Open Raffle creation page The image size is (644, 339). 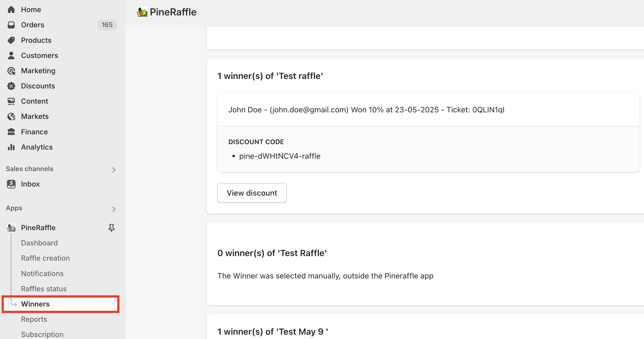point(45,258)
